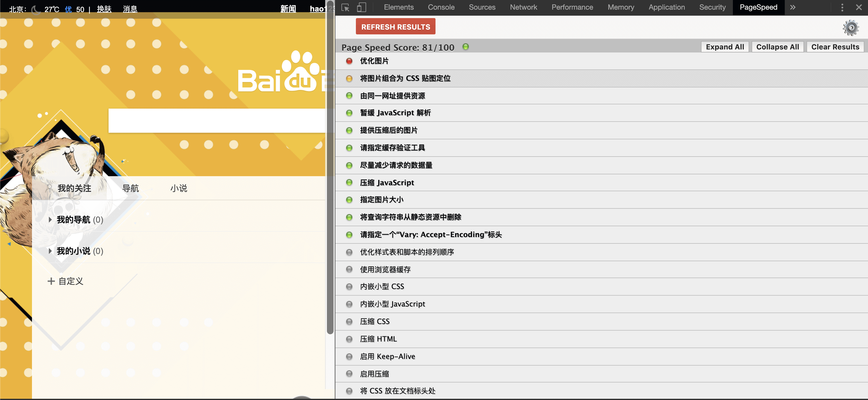Open the Memory tab
Image resolution: width=868 pixels, height=400 pixels.
pyautogui.click(x=621, y=8)
